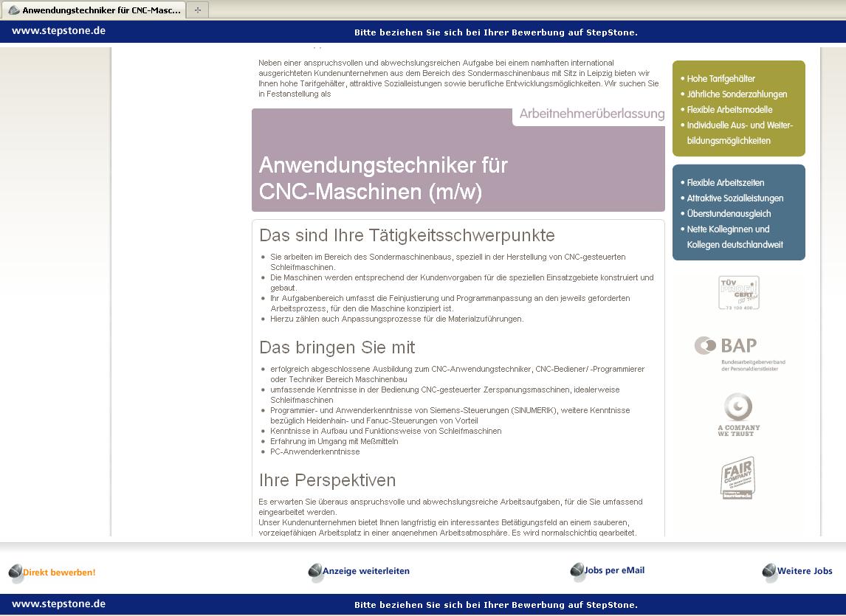Viewport: 846px width, 616px height.
Task: Click Kenntnisse in Aufbau und Funktionsweise item
Action: click(x=386, y=431)
